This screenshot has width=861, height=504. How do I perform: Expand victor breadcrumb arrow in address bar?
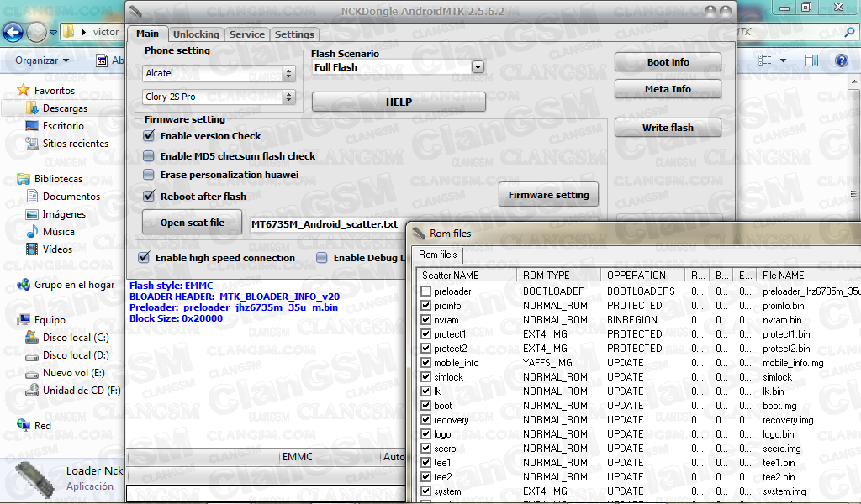pyautogui.click(x=83, y=33)
